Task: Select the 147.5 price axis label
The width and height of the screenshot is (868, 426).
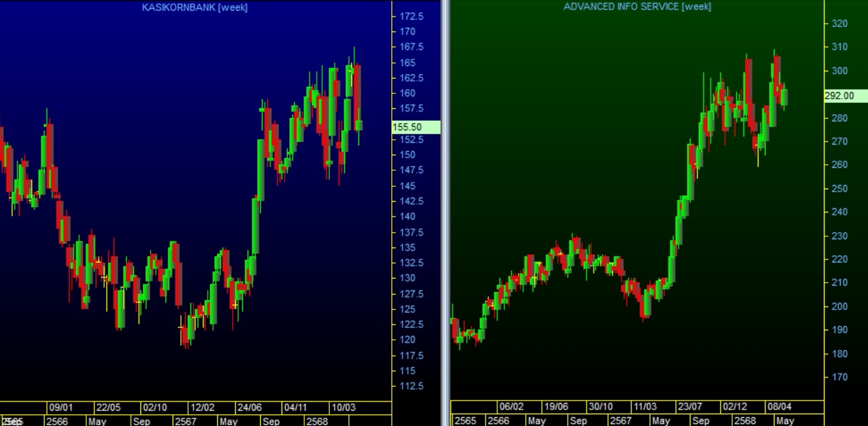Action: pos(412,170)
